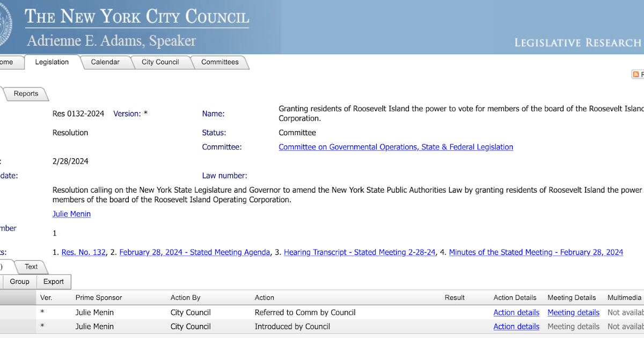Open Committee on Governmental Operations link

396,147
